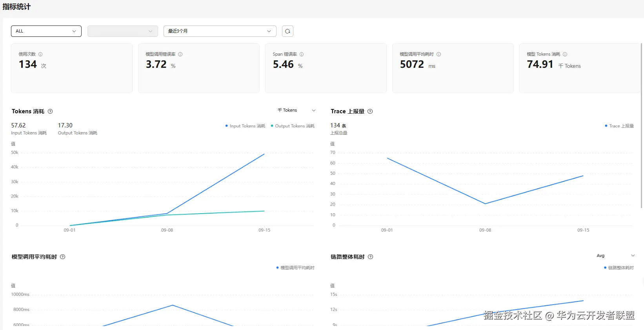Toggle 链路整体耗时 legend series
644x330 pixels.
(619, 268)
